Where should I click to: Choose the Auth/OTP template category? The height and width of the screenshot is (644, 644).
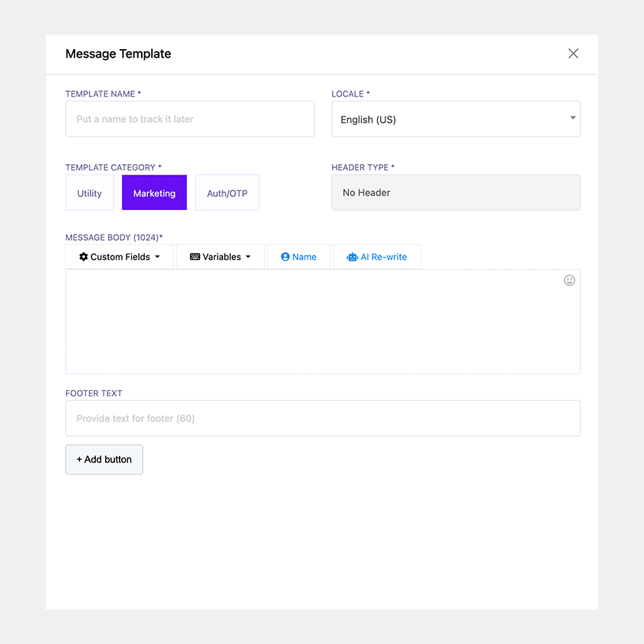pos(227,193)
